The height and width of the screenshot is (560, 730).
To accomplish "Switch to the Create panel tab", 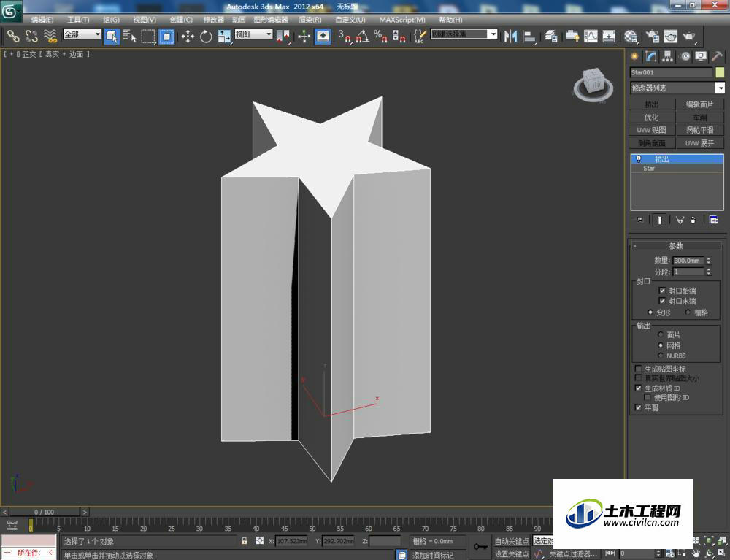I will click(634, 56).
